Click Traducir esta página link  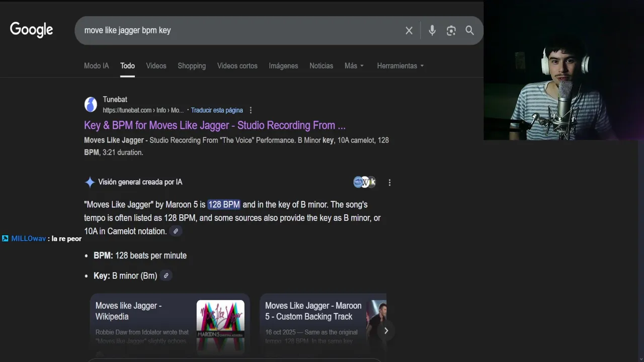click(217, 110)
